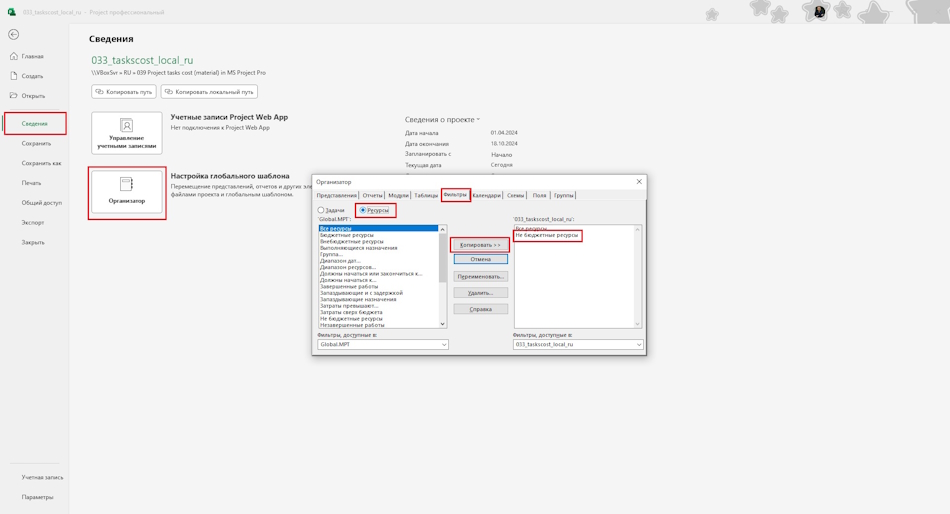The image size is (950, 514).
Task: Select Бюджетные ресурсы in the Global.MPT list
Action: click(x=347, y=235)
